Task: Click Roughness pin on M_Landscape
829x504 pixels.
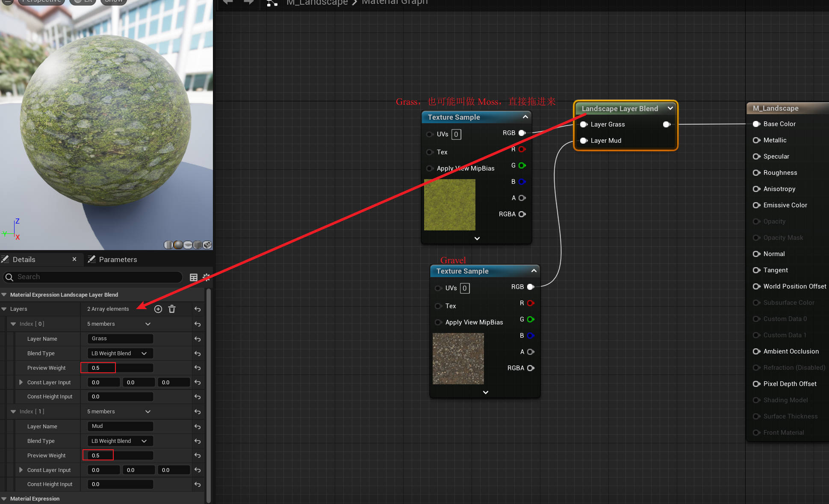Action: coord(756,173)
